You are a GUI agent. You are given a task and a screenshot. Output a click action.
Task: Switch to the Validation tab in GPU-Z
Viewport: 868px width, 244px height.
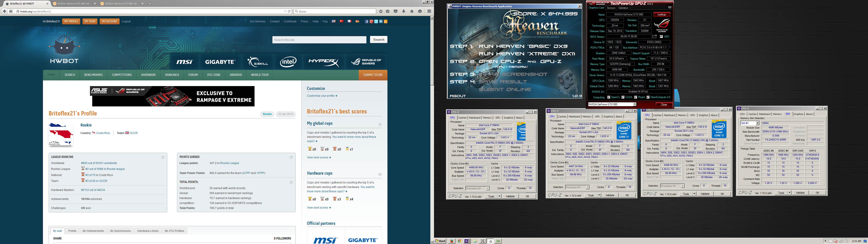click(x=623, y=8)
